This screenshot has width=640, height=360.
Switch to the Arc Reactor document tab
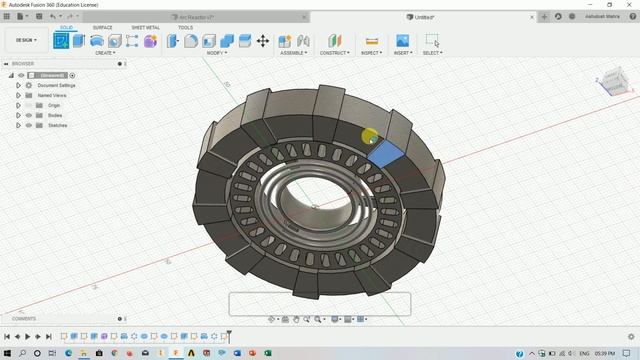coord(196,17)
